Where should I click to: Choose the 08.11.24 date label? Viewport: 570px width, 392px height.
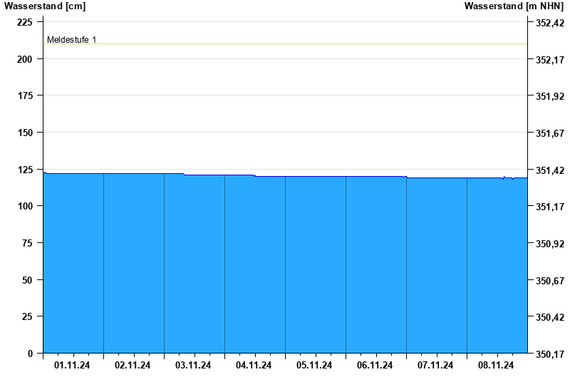coord(496,366)
